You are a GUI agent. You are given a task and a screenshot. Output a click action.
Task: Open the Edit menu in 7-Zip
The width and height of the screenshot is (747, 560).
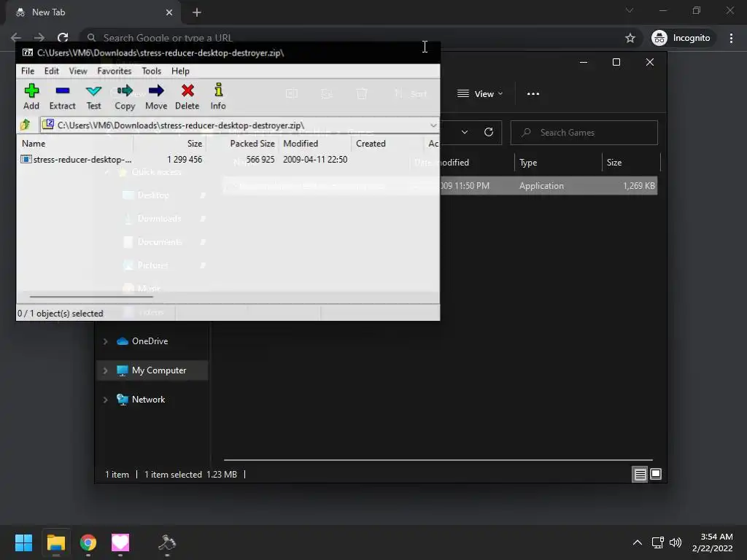pyautogui.click(x=52, y=71)
